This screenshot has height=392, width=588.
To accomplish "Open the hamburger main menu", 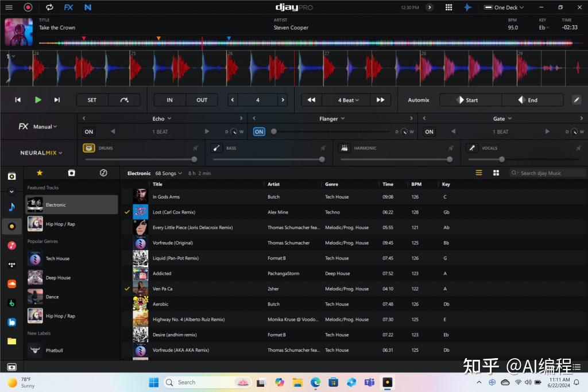I will click(9, 7).
